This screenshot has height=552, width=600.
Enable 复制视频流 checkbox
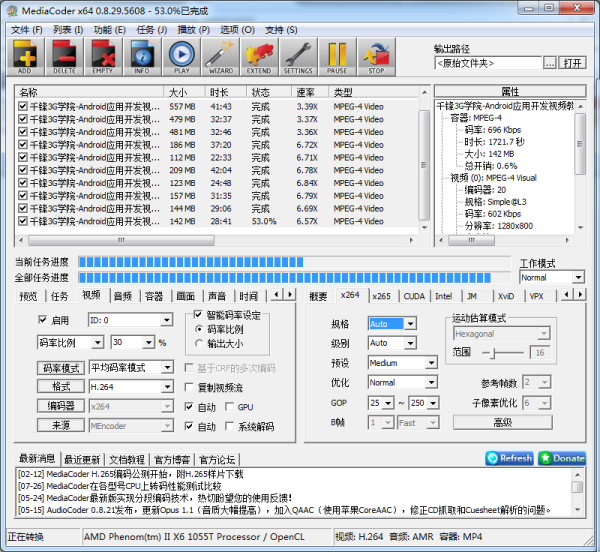click(x=189, y=387)
